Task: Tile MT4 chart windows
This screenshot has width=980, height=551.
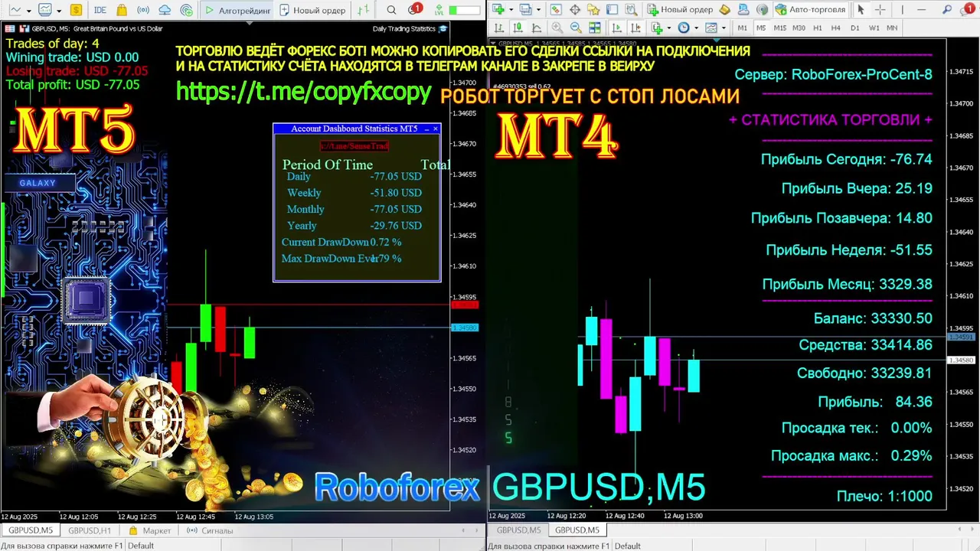Action: [595, 28]
